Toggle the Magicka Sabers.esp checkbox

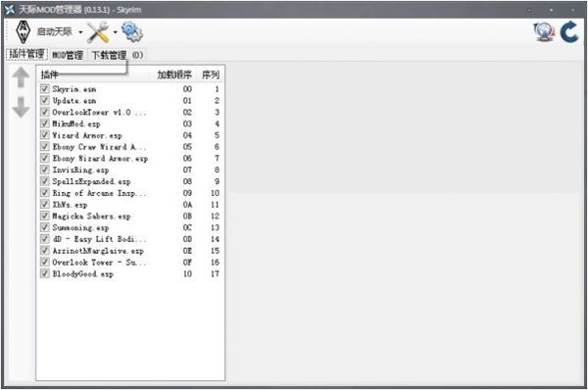pyautogui.click(x=45, y=216)
